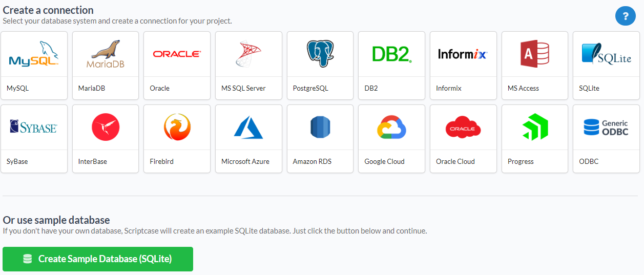644x275 pixels.
Task: Choose the Google Cloud logo
Action: pyautogui.click(x=392, y=127)
